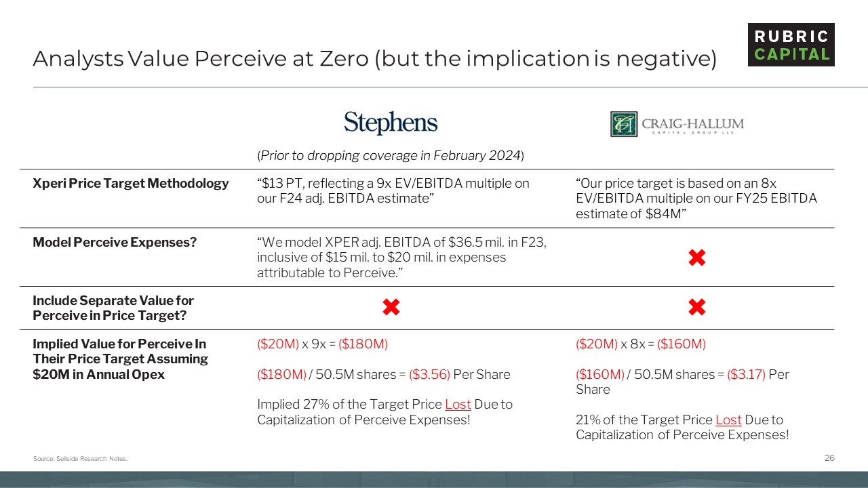This screenshot has width=868, height=488.
Task: Click the underlined red "Lost" in Craig-Hallum column
Action: 728,420
